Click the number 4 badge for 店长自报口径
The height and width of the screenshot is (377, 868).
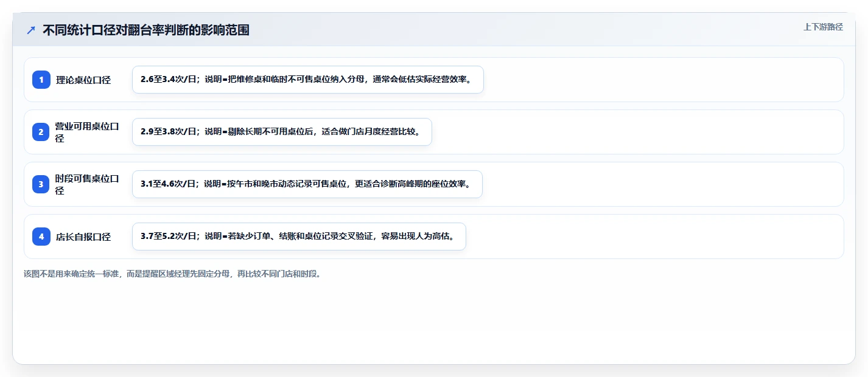(41, 237)
